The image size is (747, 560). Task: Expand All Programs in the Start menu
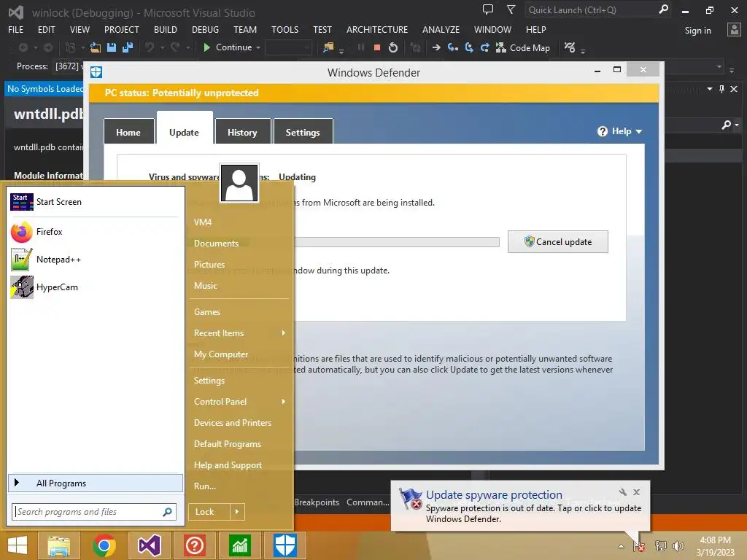click(x=96, y=483)
